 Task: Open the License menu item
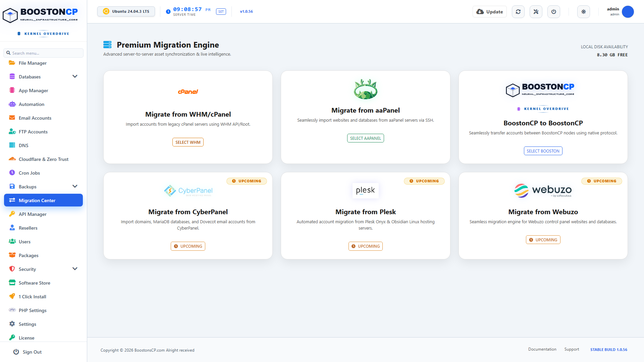pos(43,337)
